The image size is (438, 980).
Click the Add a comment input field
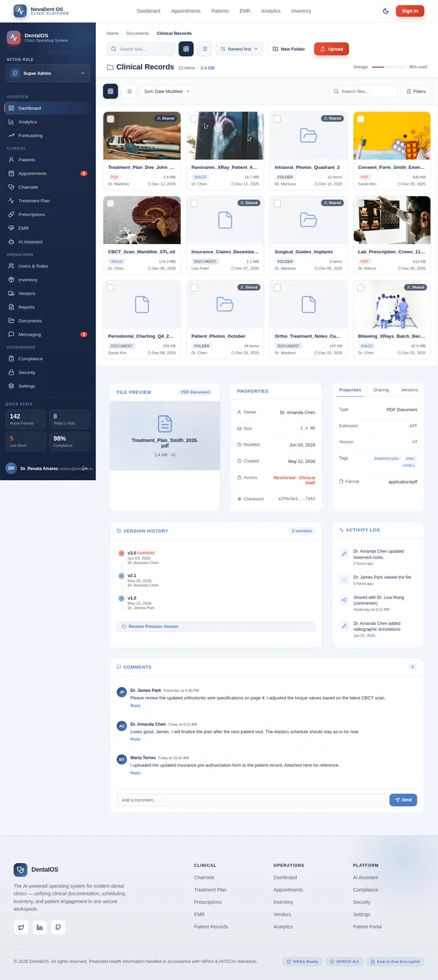pos(251,799)
